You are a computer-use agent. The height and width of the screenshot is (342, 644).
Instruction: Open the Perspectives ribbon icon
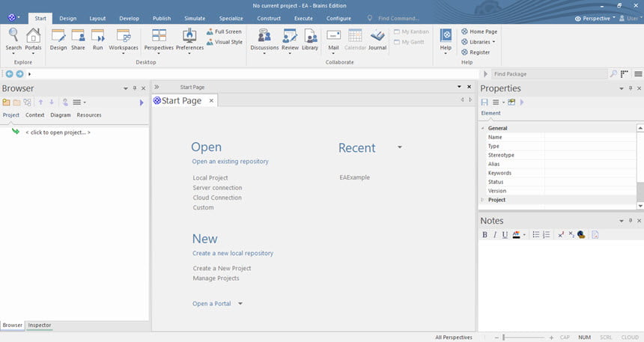click(x=159, y=40)
